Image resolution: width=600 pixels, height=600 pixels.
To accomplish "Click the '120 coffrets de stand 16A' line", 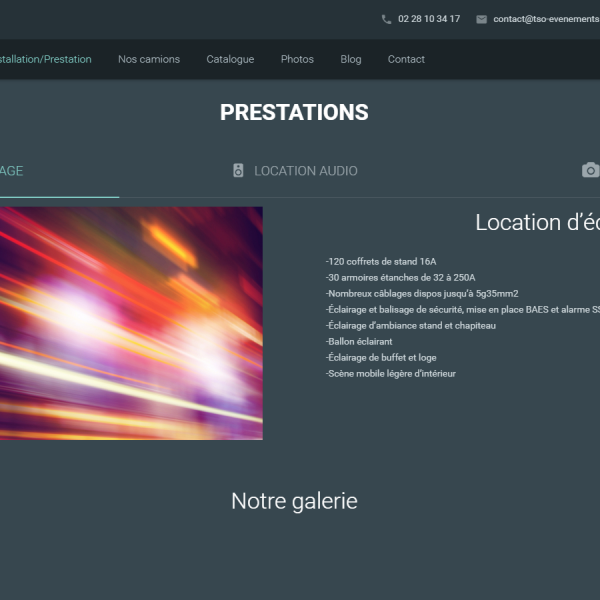I will pos(381,262).
